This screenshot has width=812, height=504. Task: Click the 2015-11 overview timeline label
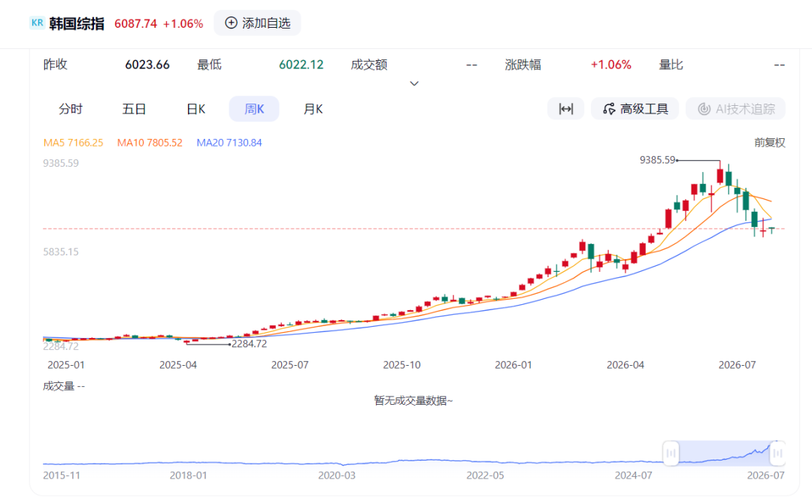pyautogui.click(x=62, y=475)
